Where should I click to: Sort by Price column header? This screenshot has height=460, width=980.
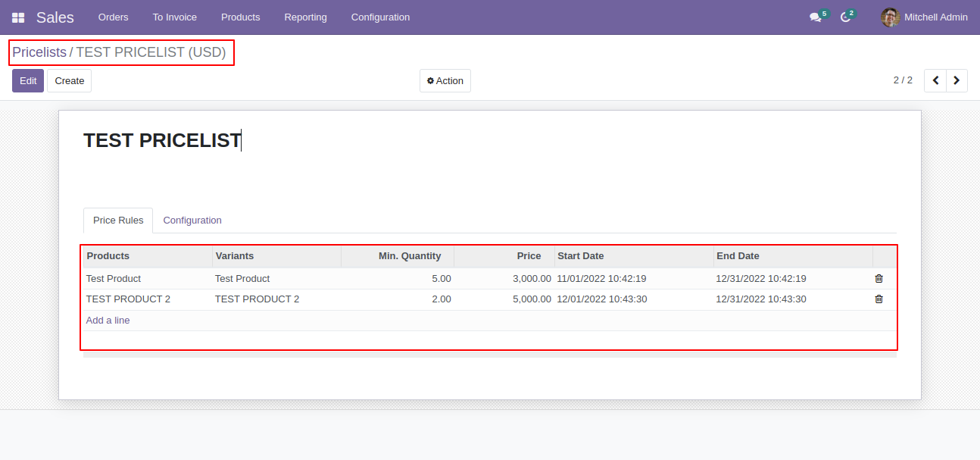pyautogui.click(x=504, y=256)
